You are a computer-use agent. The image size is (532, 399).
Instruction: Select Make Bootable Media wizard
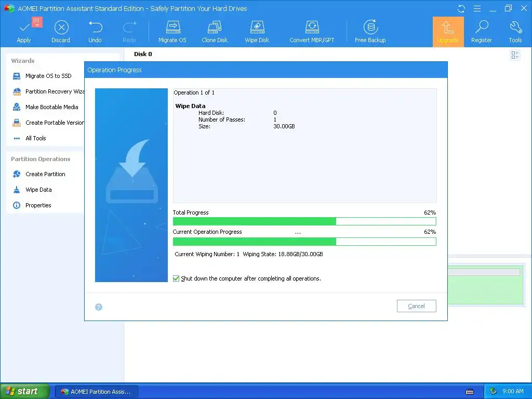click(45, 107)
